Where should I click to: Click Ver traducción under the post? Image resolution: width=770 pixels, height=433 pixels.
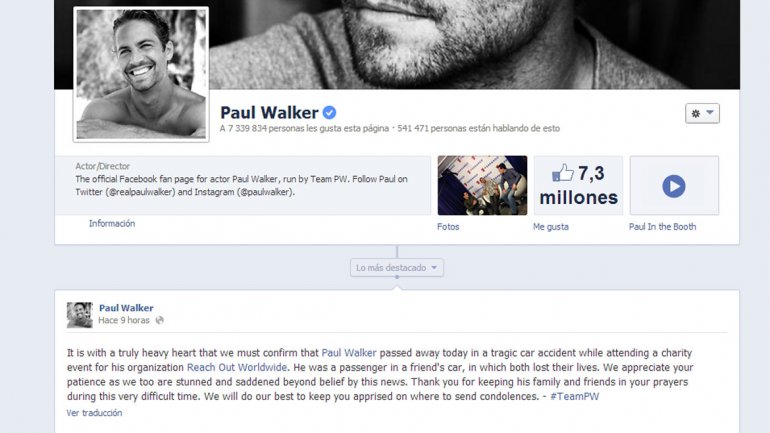click(x=94, y=413)
